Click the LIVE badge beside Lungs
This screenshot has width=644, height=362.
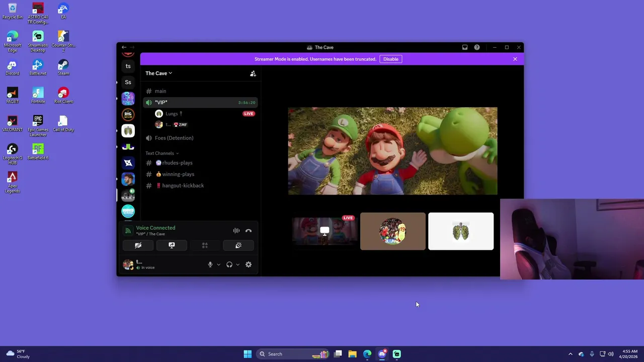[249, 114]
